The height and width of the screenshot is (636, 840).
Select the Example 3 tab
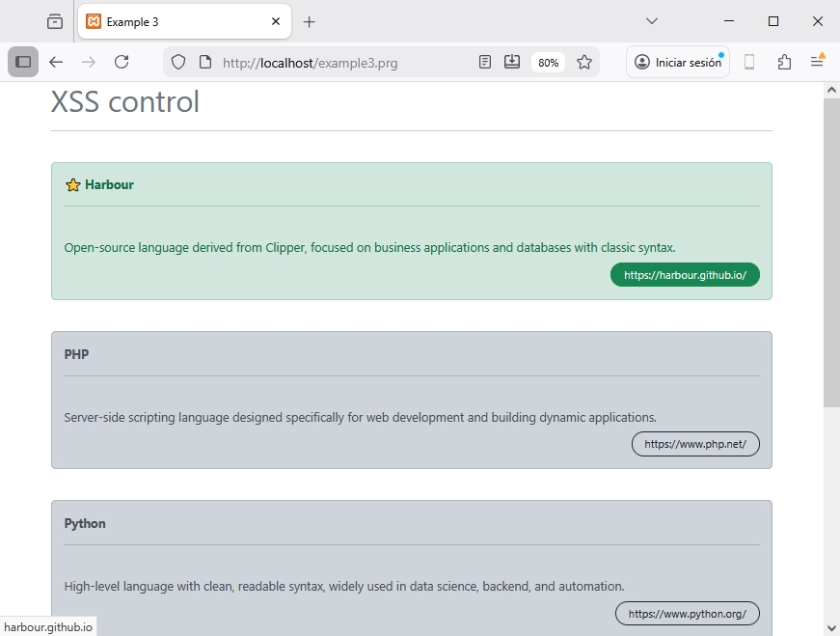coord(184,21)
